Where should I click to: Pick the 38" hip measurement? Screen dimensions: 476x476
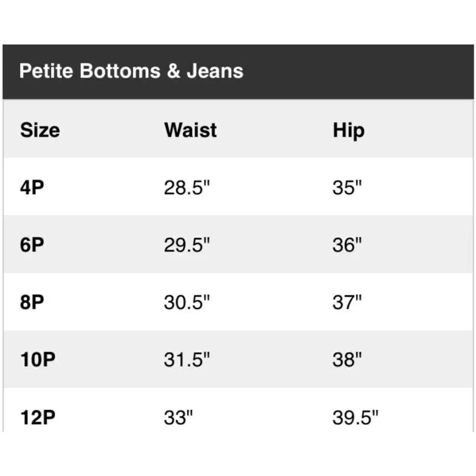(347, 360)
